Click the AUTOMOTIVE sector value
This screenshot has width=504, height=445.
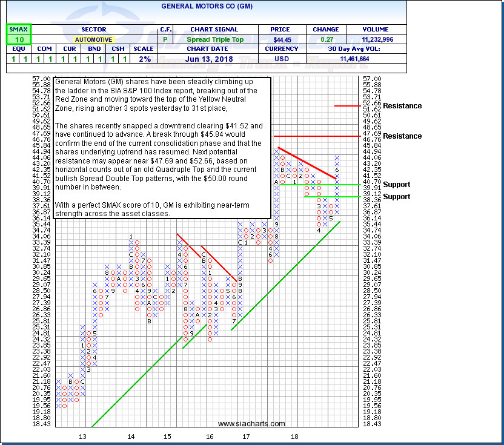pyautogui.click(x=94, y=39)
